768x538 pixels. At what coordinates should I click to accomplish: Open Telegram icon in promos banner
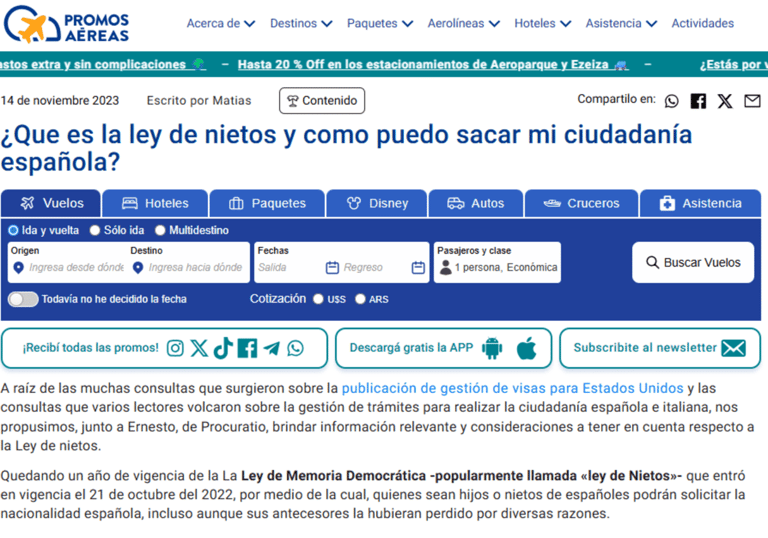(271, 348)
